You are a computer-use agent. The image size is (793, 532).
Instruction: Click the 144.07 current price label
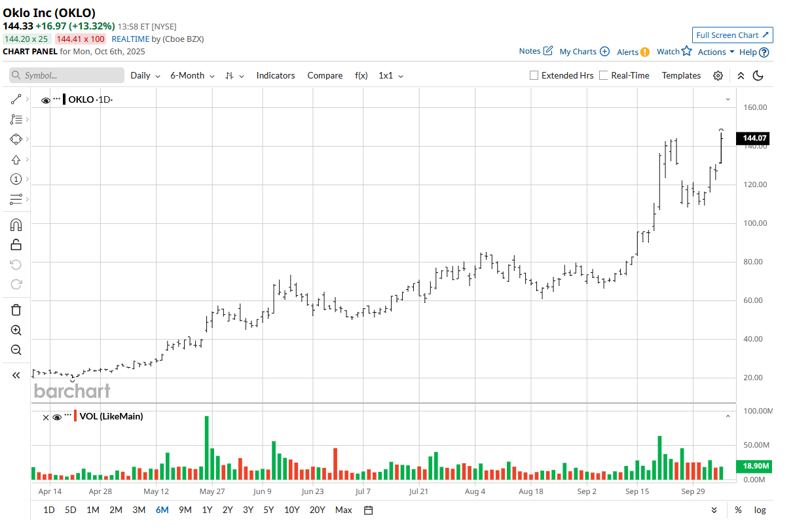click(754, 139)
